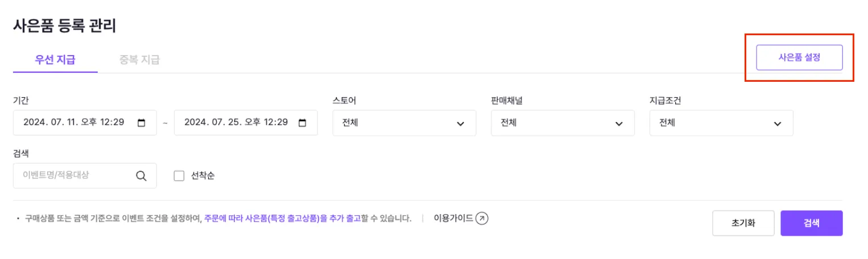Click the chevron arrow in 스토어 field

460,124
